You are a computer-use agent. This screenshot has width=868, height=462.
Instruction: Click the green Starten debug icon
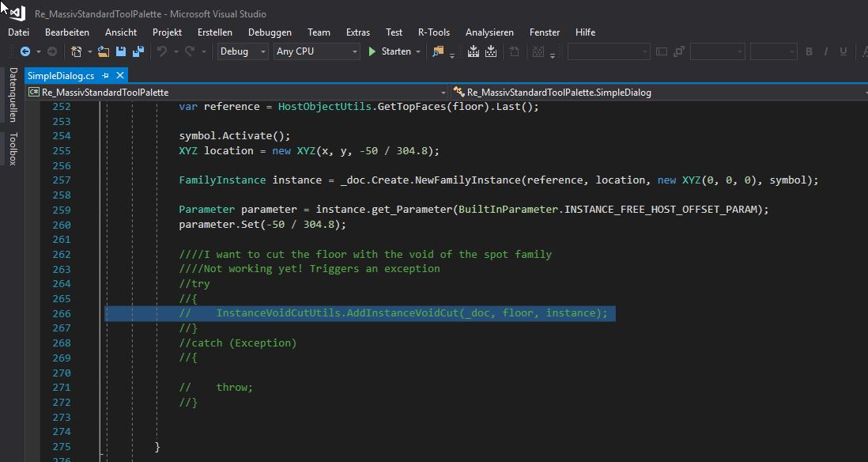371,51
